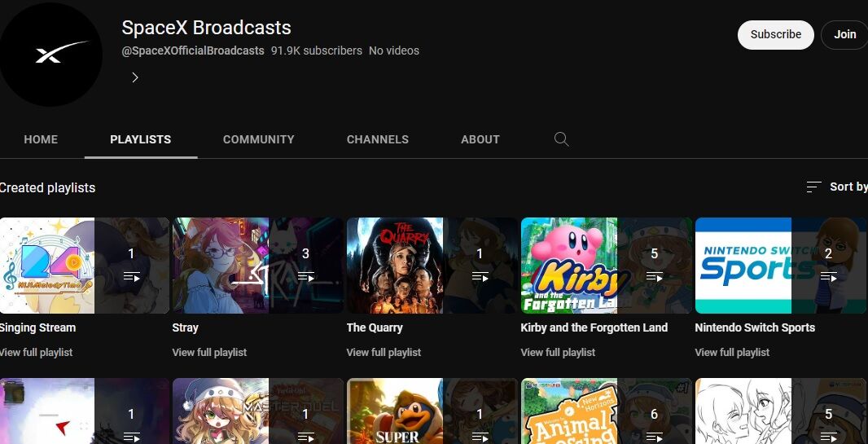Open the sketch drawing playlist thumbnail
This screenshot has height=444, width=868.
click(781, 411)
